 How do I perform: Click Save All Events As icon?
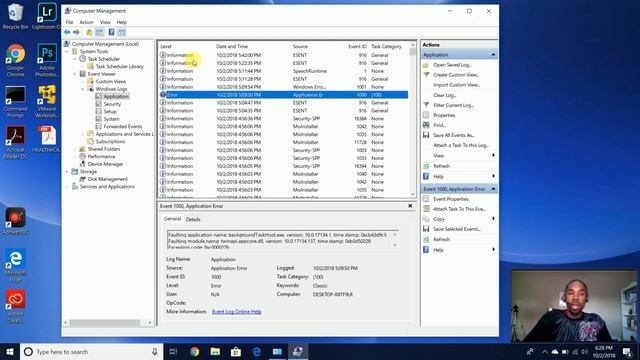(426, 135)
